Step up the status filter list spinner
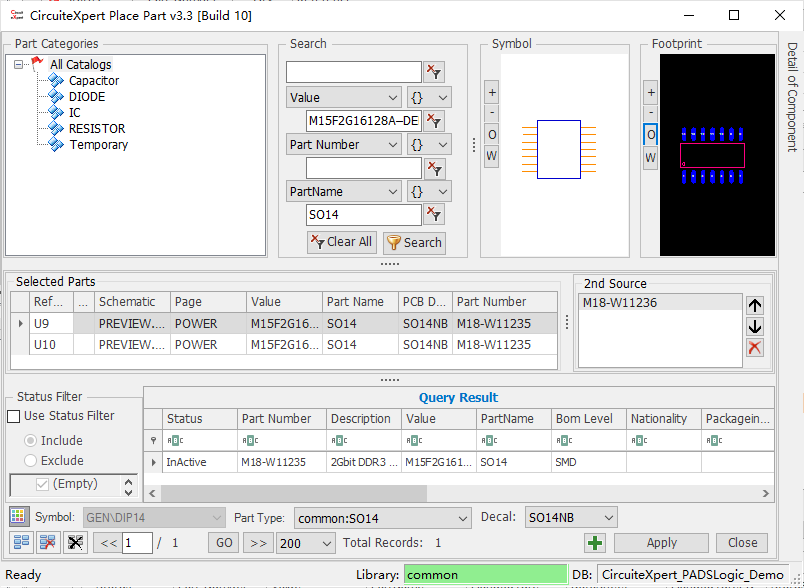The image size is (804, 588). pos(129,482)
